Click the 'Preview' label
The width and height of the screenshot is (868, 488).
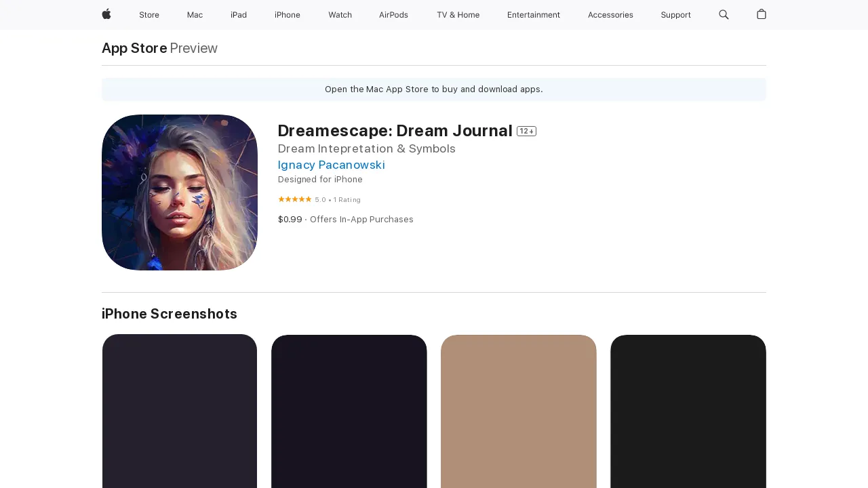(194, 48)
